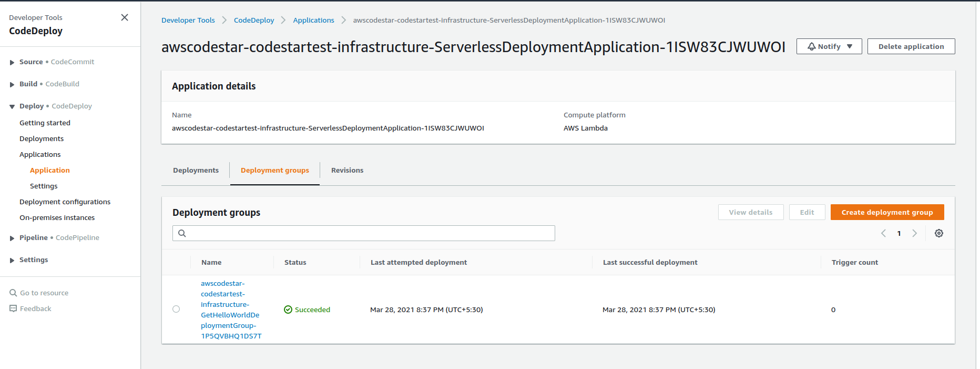The image size is (980, 369).
Task: Select Application item in sidebar
Action: (50, 170)
